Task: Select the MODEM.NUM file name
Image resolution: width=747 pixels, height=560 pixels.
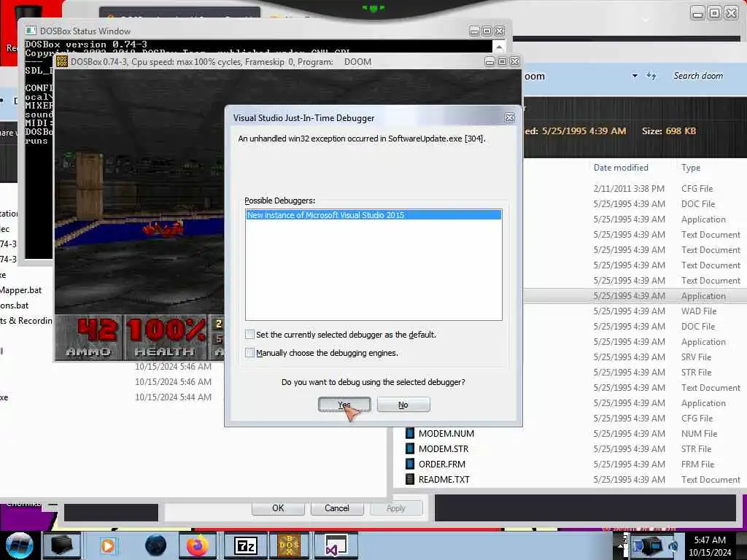Action: (x=446, y=433)
